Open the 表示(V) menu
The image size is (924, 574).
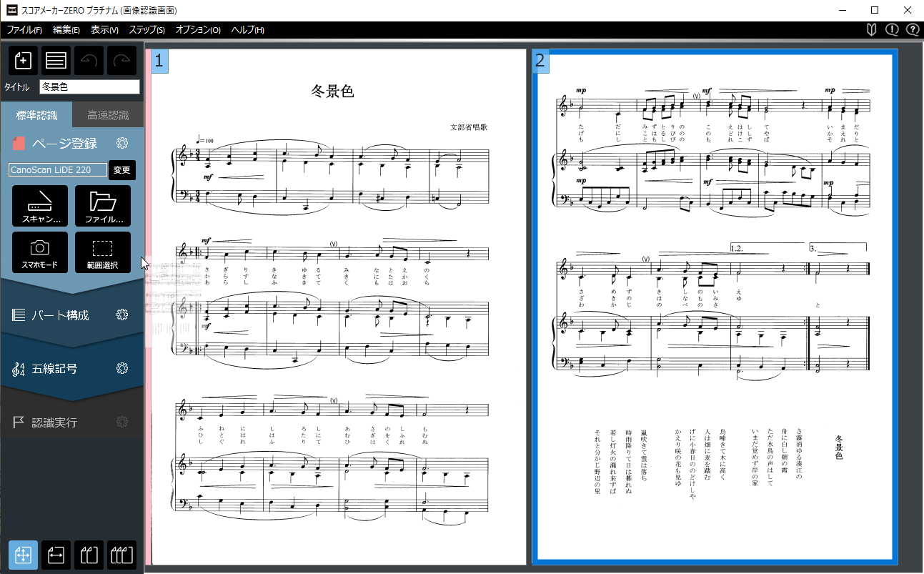coord(104,30)
